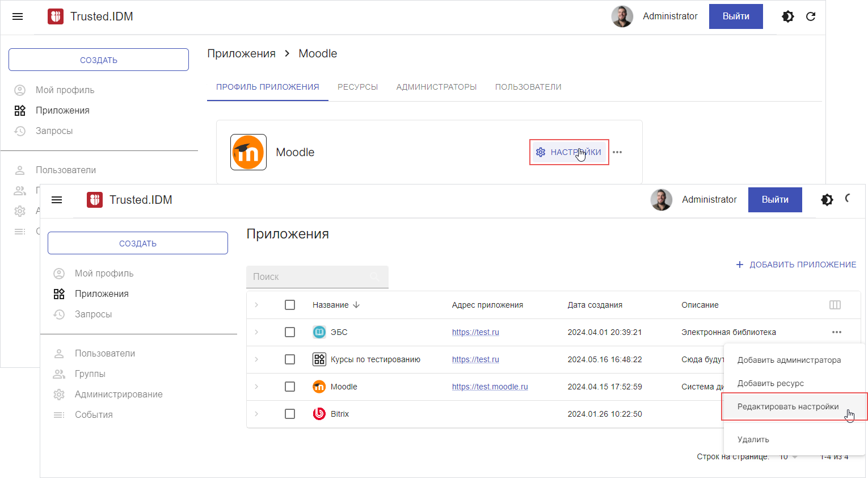
Task: Click Trusted.IDM logo in front window
Action: 95,200
